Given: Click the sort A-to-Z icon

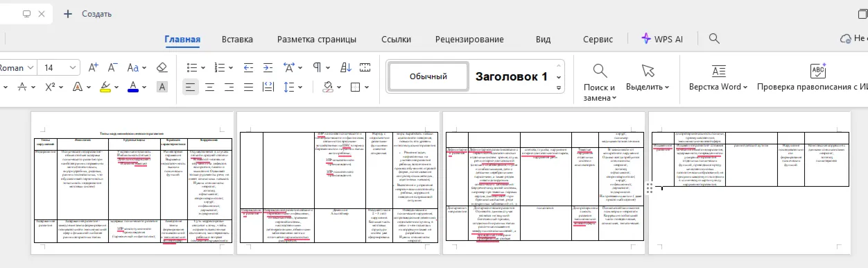Looking at the screenshot, I should pyautogui.click(x=346, y=67).
